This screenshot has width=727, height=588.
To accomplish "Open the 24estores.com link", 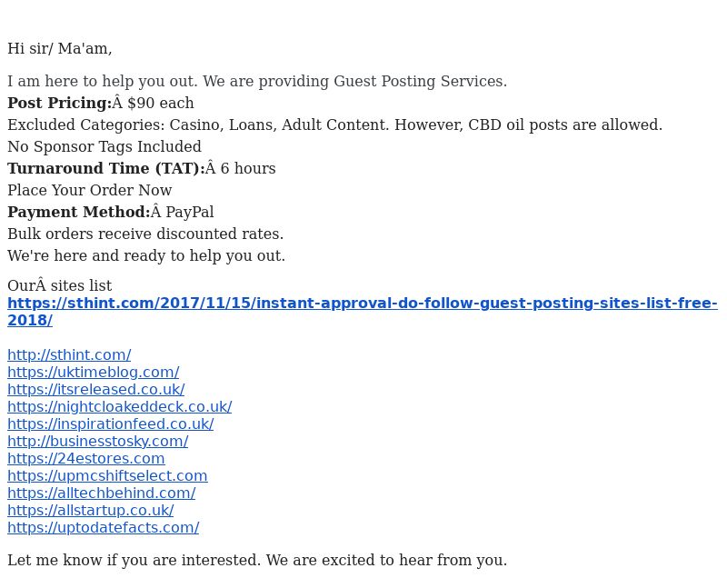I will coord(85,459).
